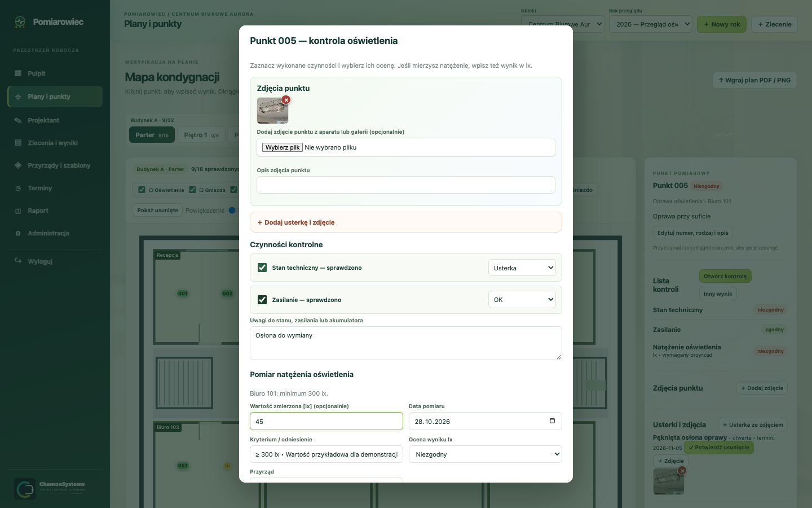This screenshot has height=508, width=812.
Task: Uncheck Stan techniczny — sprawdzono
Action: point(262,268)
